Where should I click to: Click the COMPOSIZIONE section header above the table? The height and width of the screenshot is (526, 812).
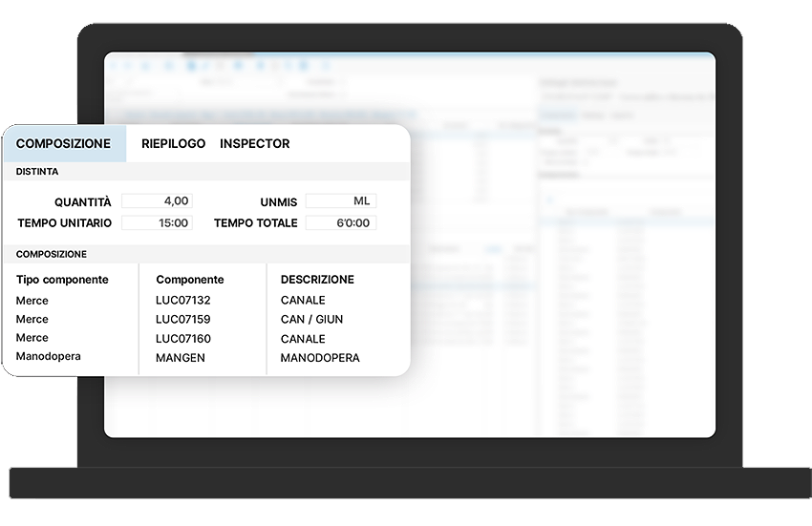pyautogui.click(x=52, y=255)
